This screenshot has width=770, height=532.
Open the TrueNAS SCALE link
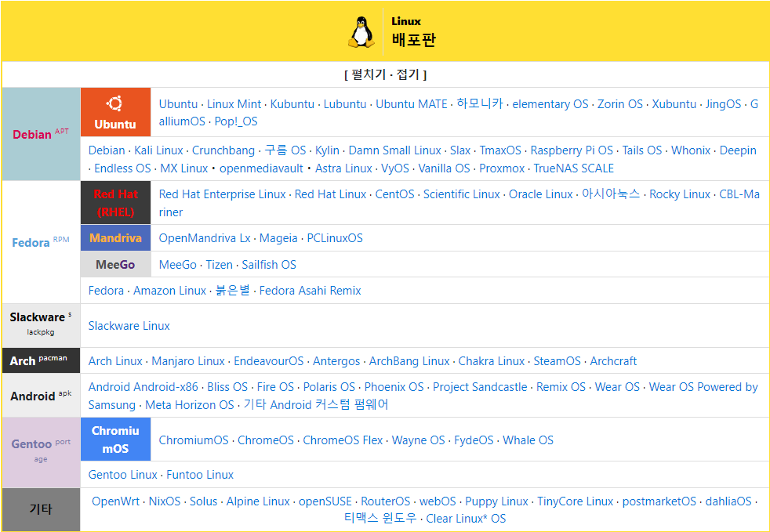point(573,168)
